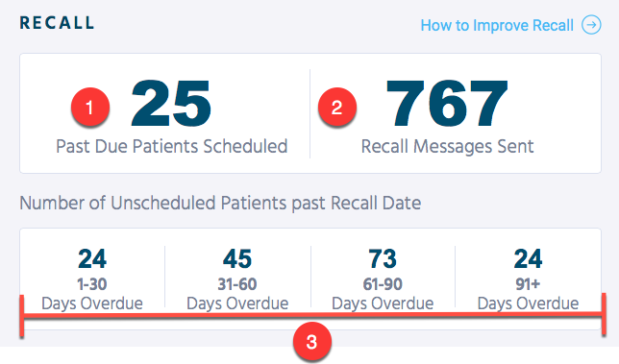619x364 pixels.
Task: Select the 73 count for 61-90 days
Action: point(383,259)
